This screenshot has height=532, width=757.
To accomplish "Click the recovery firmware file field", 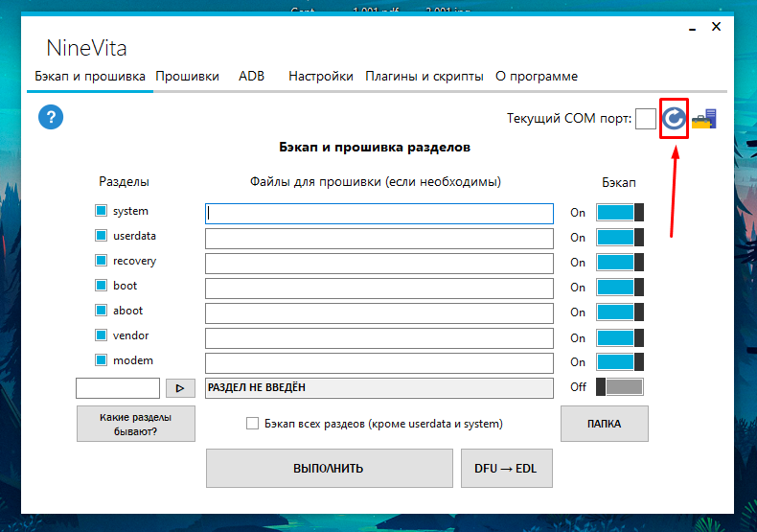I will (x=379, y=264).
